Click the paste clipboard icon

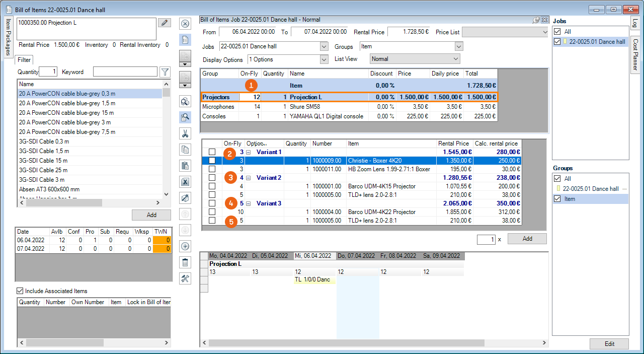tap(185, 166)
